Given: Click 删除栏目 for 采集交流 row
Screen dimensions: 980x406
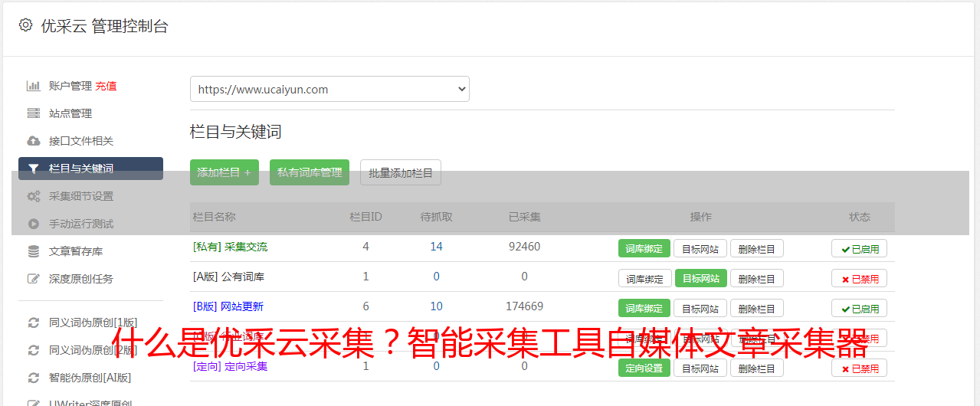Looking at the screenshot, I should (757, 248).
